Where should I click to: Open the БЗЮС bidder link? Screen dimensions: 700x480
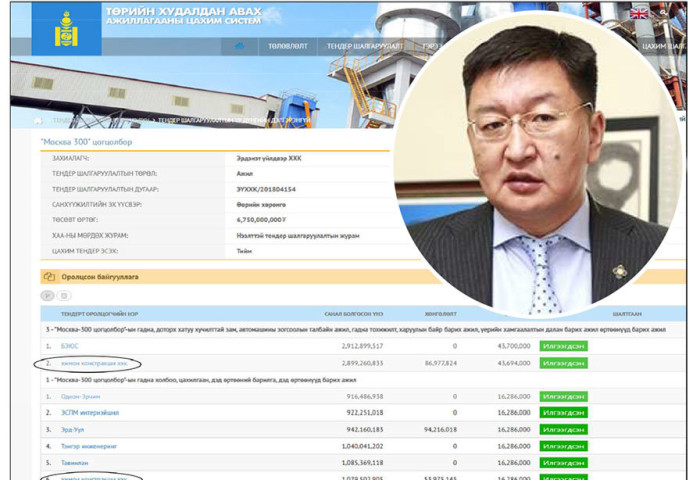(70, 345)
